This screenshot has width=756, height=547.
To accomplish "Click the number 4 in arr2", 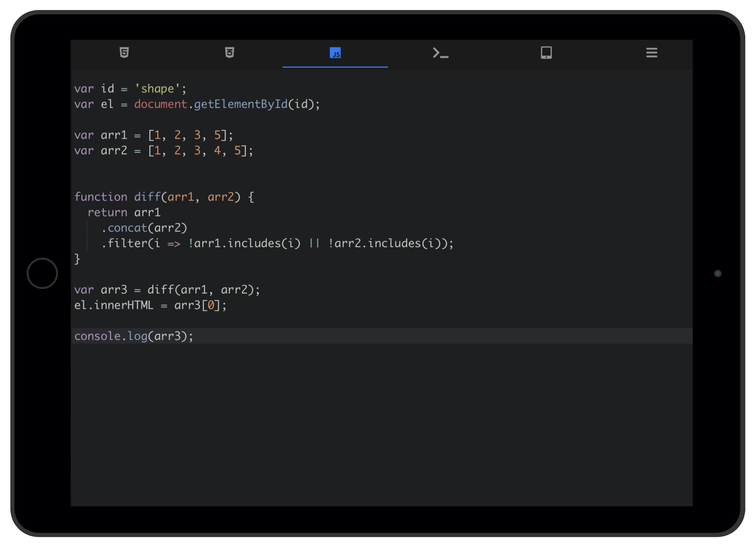I will (x=217, y=151).
